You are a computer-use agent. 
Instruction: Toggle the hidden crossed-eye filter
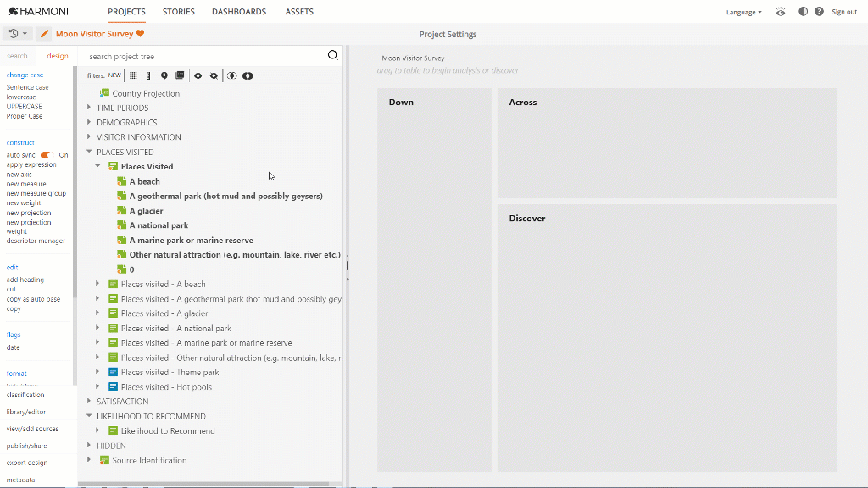pyautogui.click(x=214, y=75)
